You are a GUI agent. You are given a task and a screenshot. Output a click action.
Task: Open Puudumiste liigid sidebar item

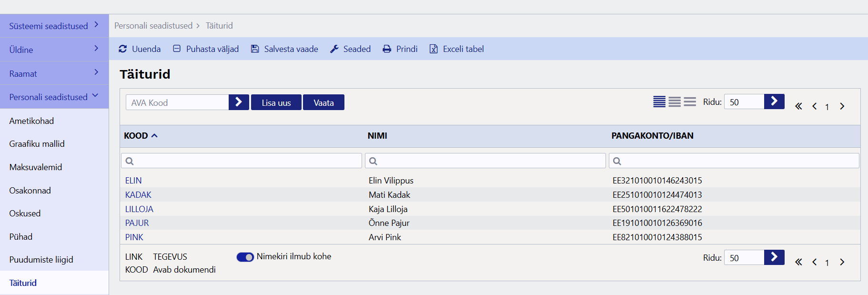pos(41,259)
